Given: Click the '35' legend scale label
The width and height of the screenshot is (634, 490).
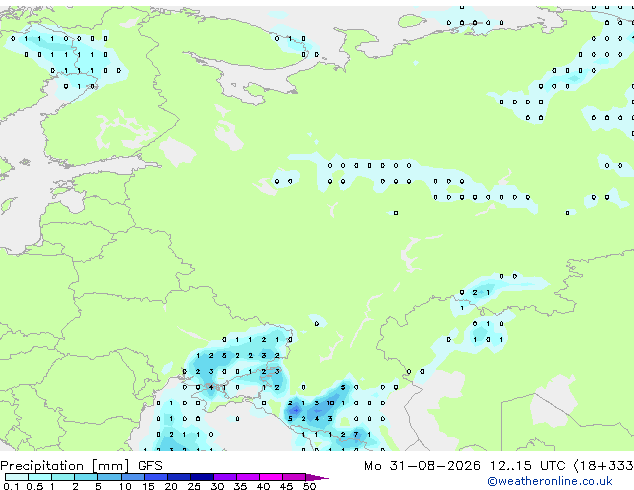Looking at the screenshot, I should tap(240, 486).
